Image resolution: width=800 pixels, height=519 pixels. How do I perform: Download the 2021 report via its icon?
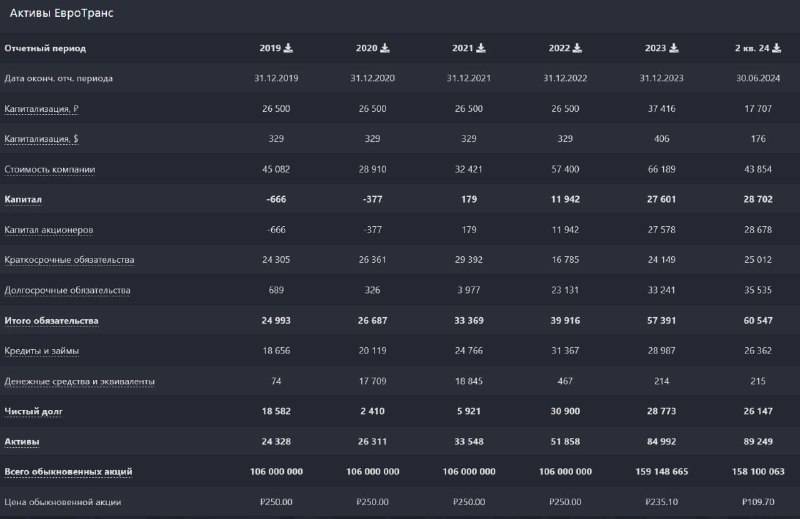(481, 48)
